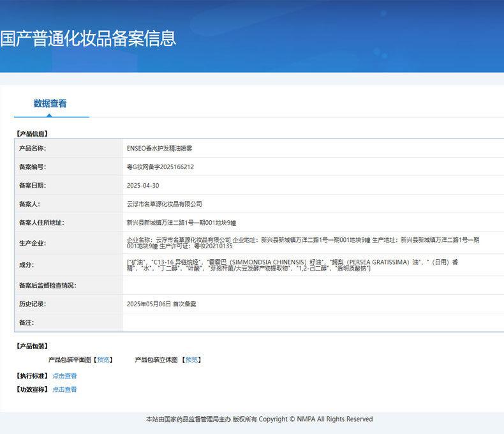Click the 【产品信息】 section heading
This screenshot has height=434, width=504.
pyautogui.click(x=33, y=134)
